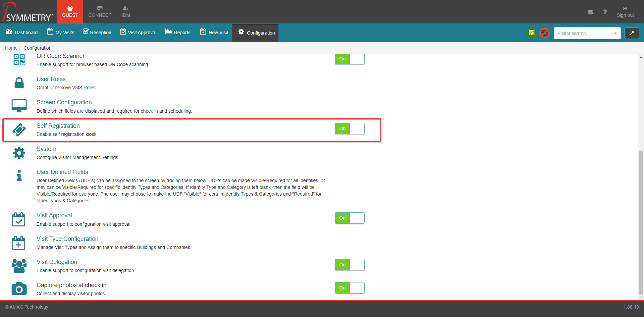644x317 pixels.
Task: Click the scrollbar down arrow
Action: pos(641,297)
